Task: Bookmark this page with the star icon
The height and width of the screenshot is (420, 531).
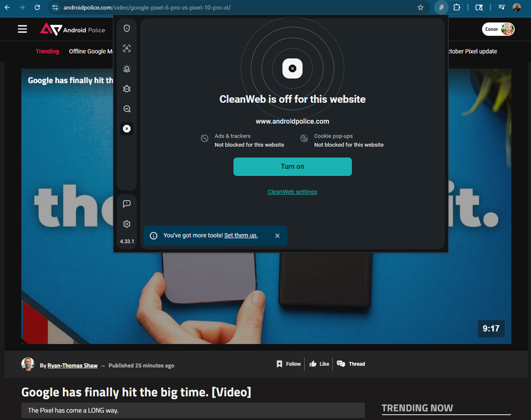Action: click(420, 8)
